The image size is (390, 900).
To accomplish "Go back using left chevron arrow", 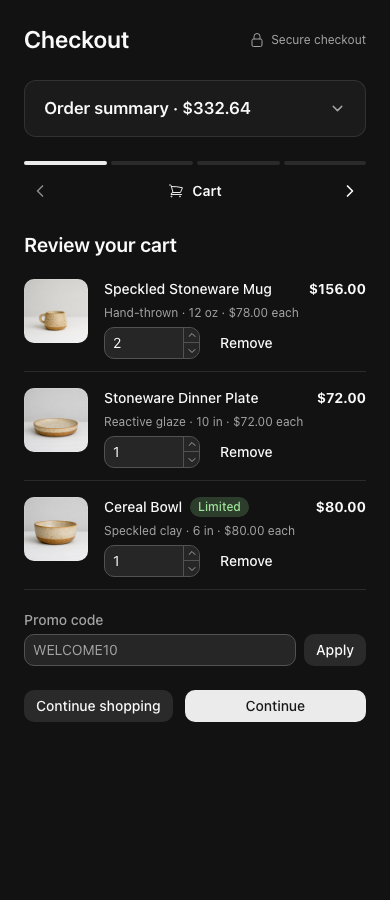I will click(x=40, y=191).
